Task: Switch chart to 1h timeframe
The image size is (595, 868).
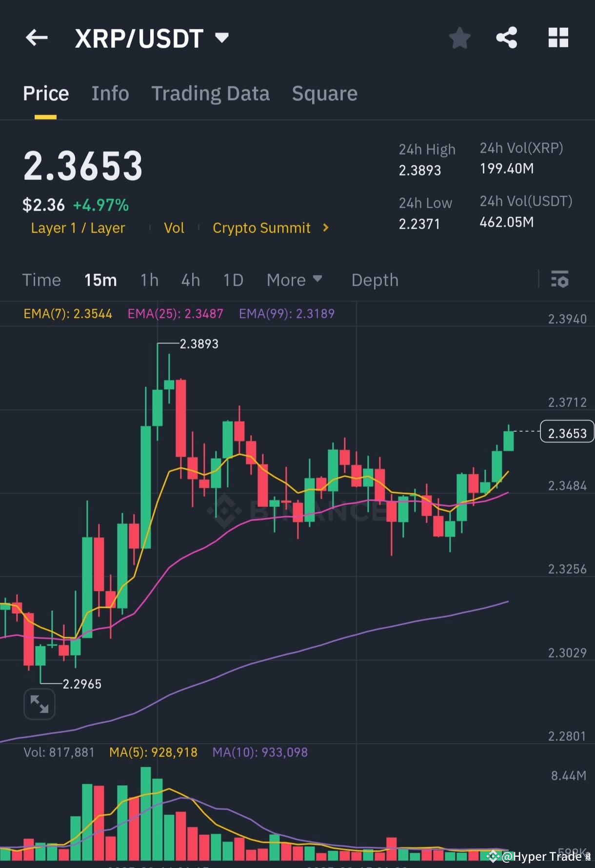Action: [x=149, y=280]
